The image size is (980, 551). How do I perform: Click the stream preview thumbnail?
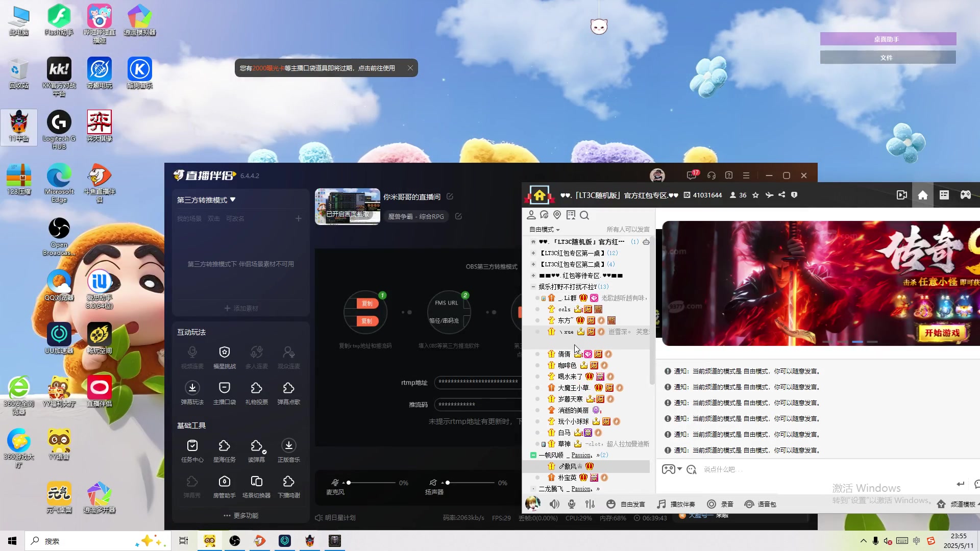[x=347, y=207]
